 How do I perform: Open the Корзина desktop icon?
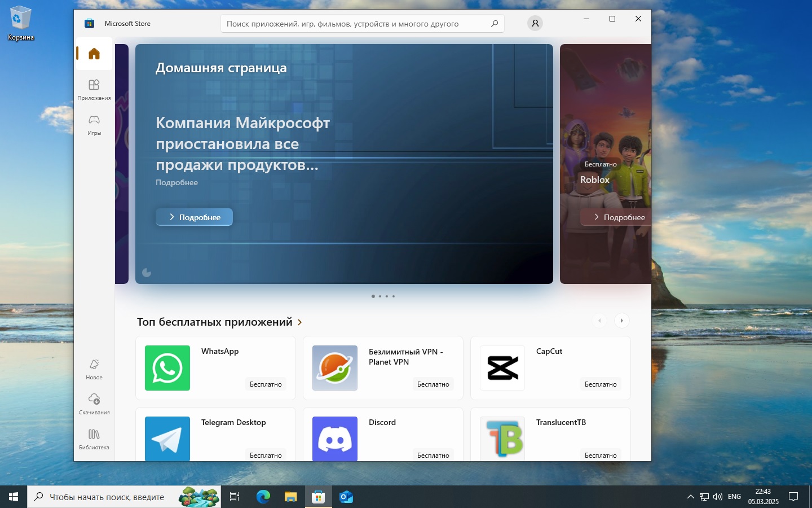[x=21, y=23]
